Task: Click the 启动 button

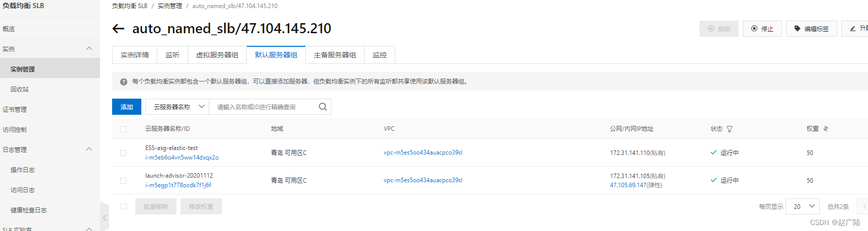Action: (719, 29)
